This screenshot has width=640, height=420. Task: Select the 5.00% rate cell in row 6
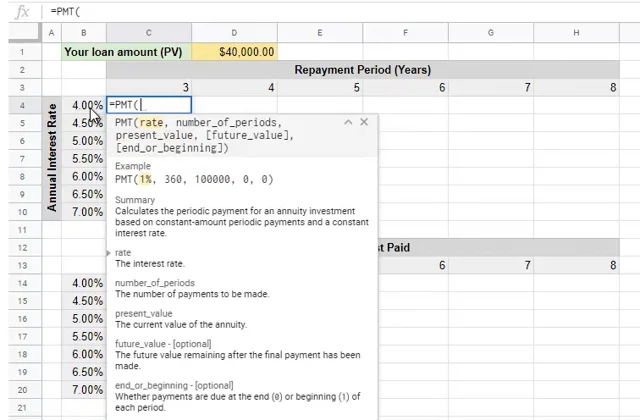point(84,141)
